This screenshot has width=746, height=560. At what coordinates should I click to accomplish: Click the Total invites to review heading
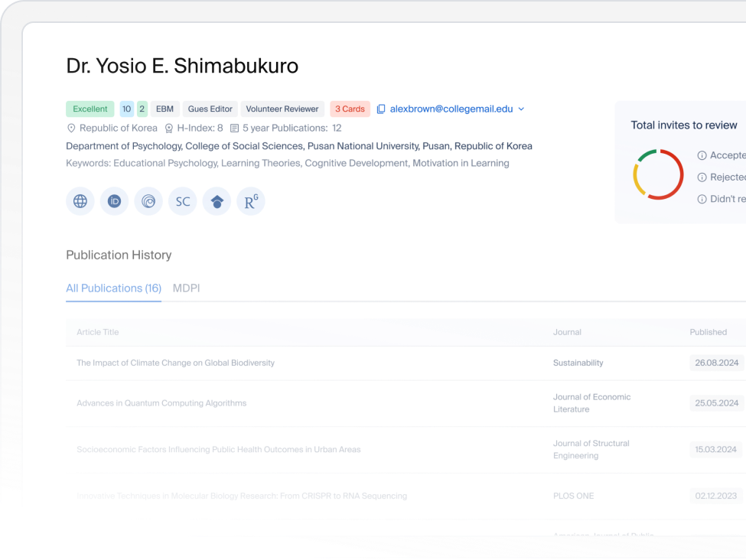(x=684, y=125)
